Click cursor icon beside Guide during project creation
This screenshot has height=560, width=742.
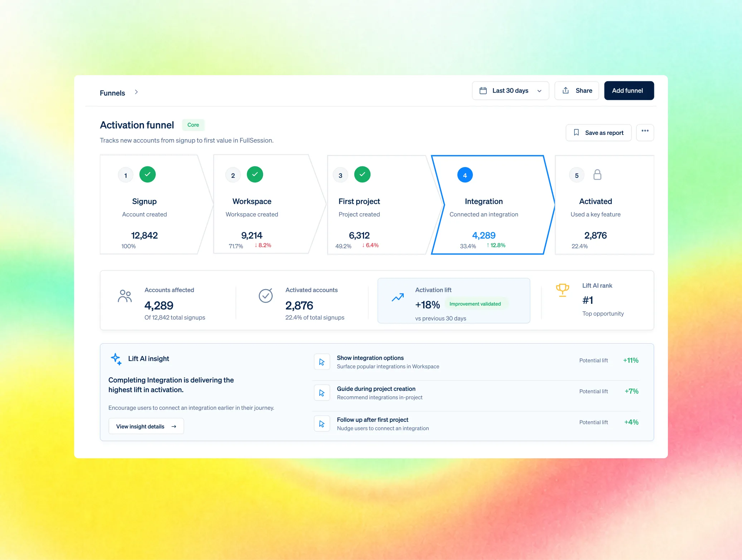322,393
